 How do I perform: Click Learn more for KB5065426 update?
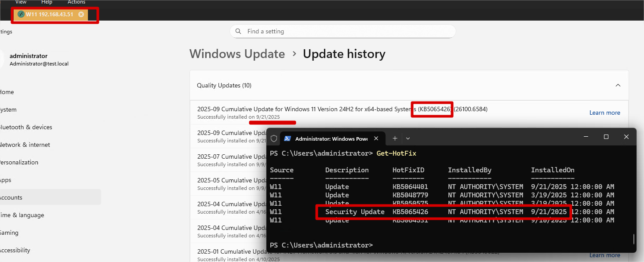pyautogui.click(x=604, y=113)
